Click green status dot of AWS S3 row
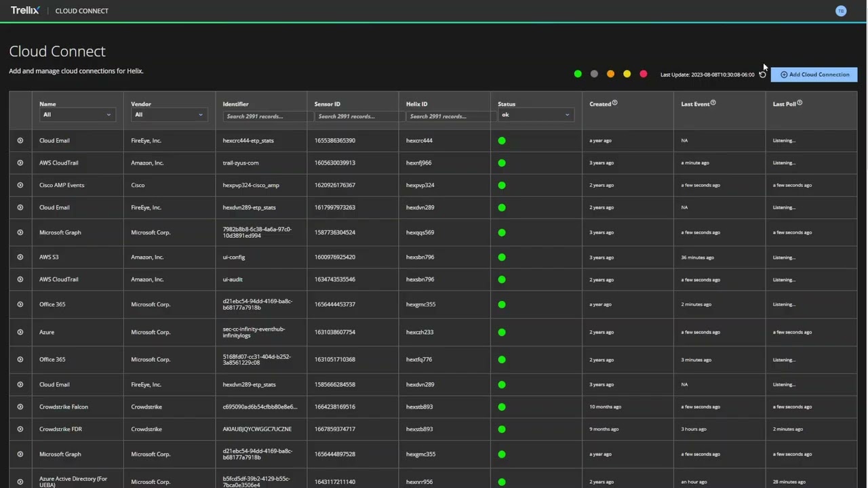Viewport: 868px width, 488px height. [502, 257]
